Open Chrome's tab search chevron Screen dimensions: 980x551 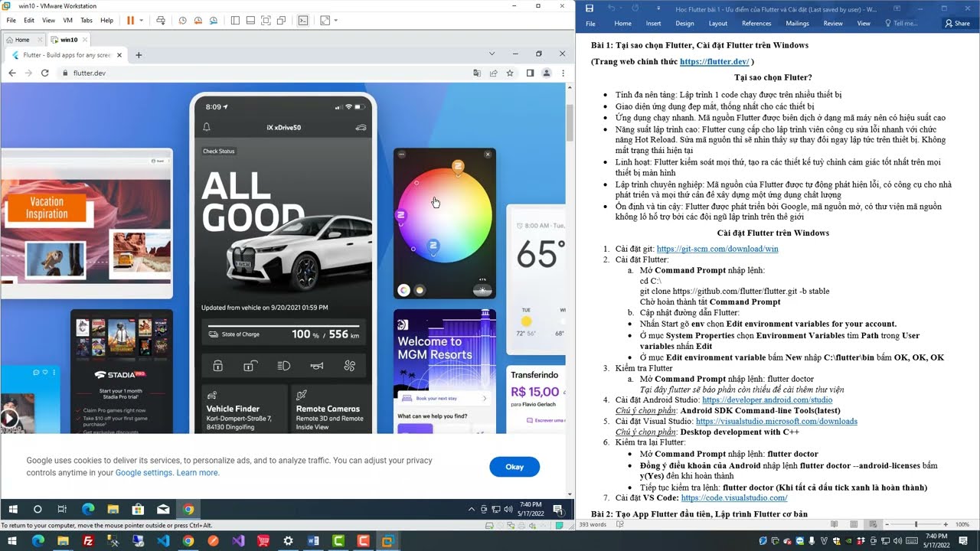click(x=492, y=54)
